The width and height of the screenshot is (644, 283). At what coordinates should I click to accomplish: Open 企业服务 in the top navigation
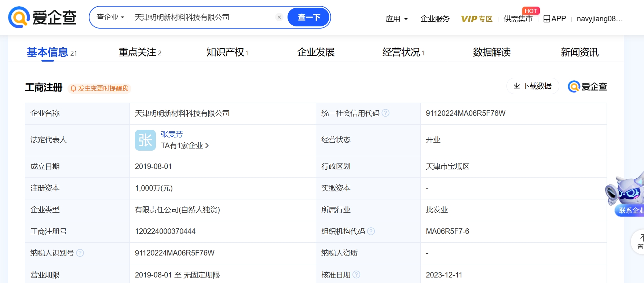click(435, 19)
